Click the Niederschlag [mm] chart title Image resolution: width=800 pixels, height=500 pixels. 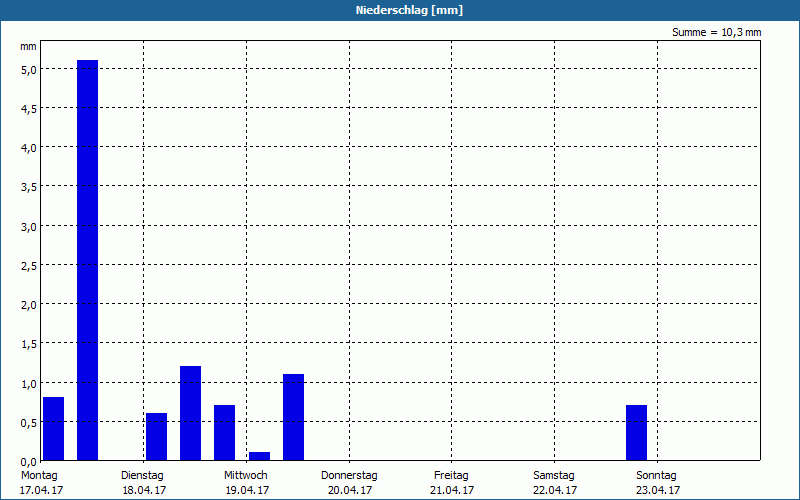[x=409, y=10]
